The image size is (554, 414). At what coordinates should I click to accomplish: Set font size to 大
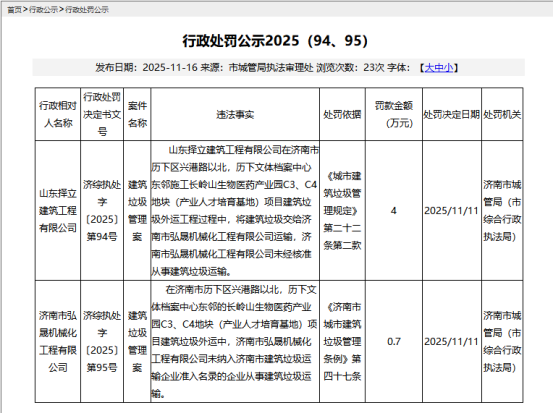pos(429,67)
